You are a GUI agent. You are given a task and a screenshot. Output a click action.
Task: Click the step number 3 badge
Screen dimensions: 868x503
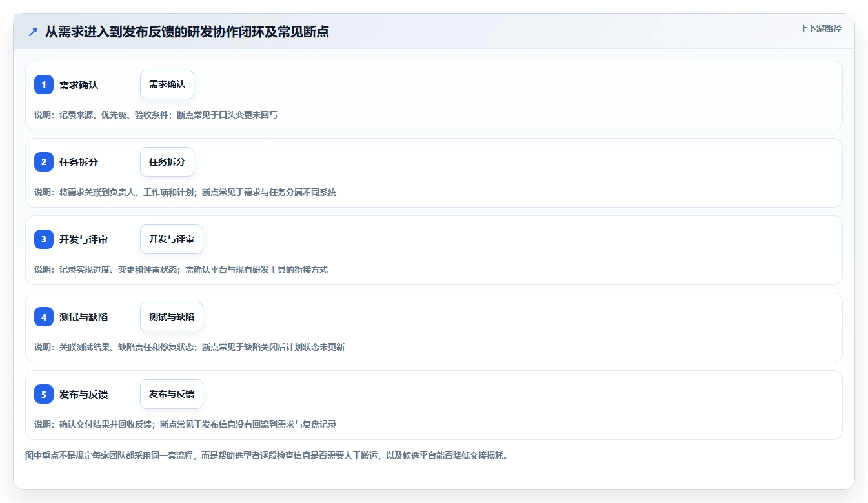[x=44, y=239]
